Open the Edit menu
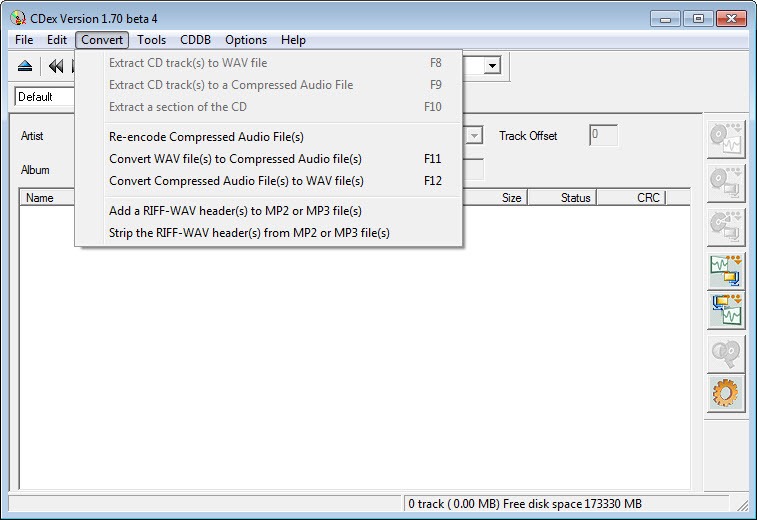 [56, 40]
